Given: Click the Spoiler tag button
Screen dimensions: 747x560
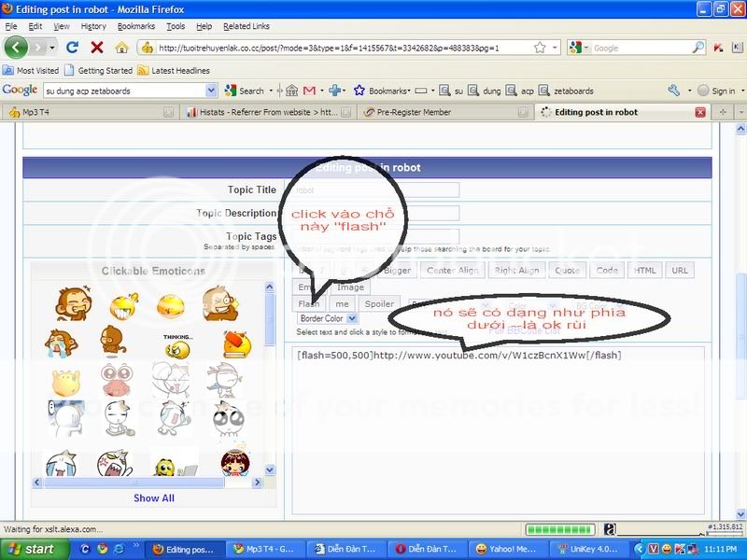Looking at the screenshot, I should [382, 303].
